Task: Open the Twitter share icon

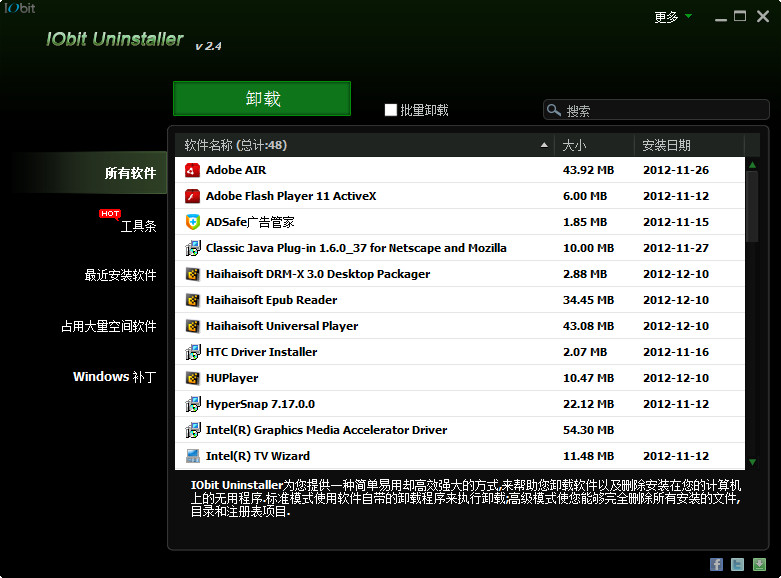Action: pos(738,564)
